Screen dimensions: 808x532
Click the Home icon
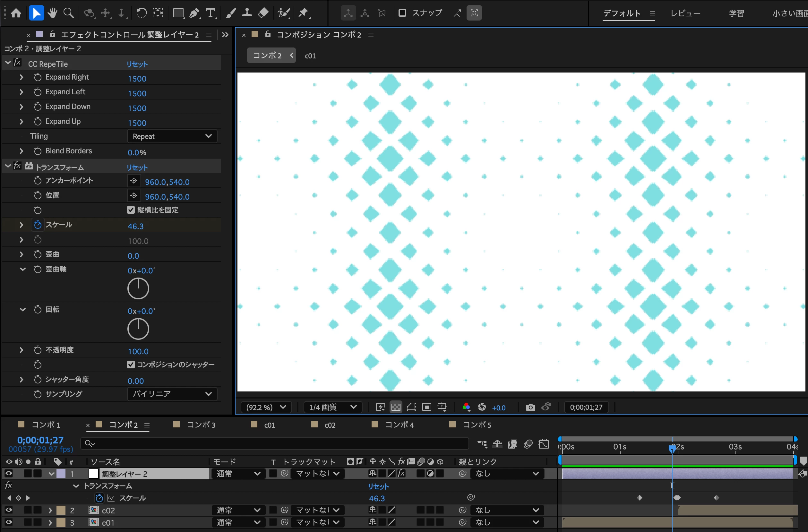tap(16, 13)
